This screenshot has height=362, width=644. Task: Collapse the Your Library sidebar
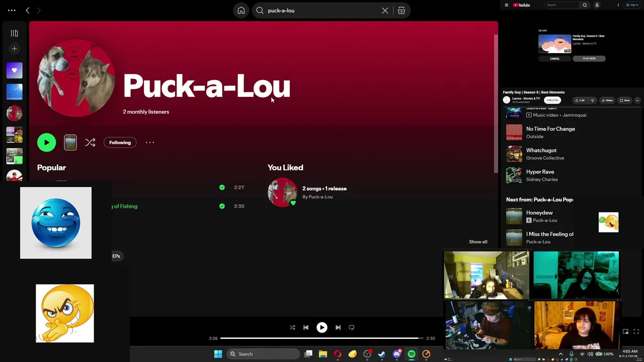(x=14, y=33)
